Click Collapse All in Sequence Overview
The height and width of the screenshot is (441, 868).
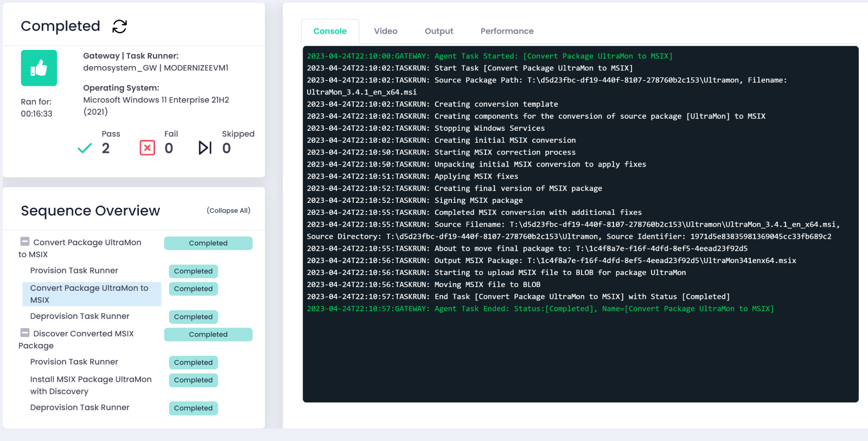(x=228, y=210)
